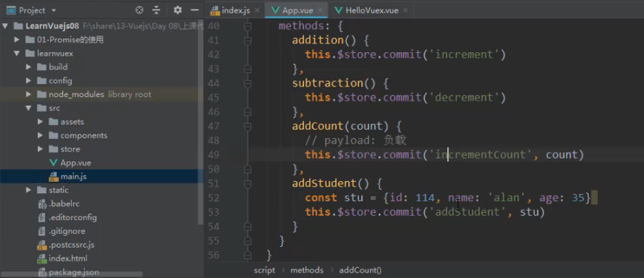Click the Collapse All icon in Project panel
This screenshot has height=278, width=644.
pyautogui.click(x=156, y=10)
